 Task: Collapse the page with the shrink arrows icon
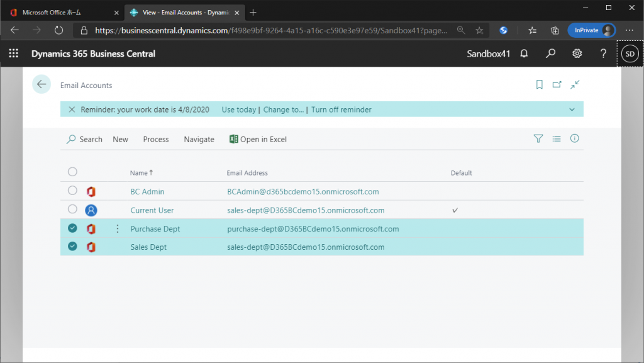pos(575,84)
